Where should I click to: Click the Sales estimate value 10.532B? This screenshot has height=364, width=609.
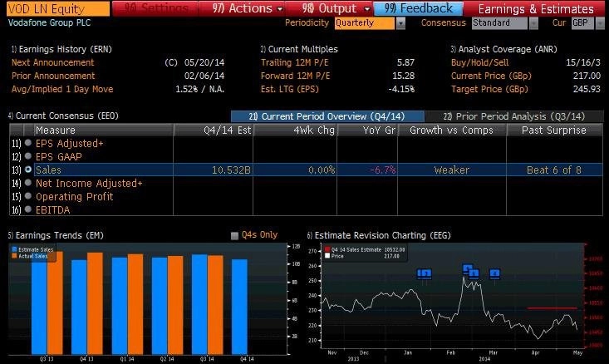point(231,170)
